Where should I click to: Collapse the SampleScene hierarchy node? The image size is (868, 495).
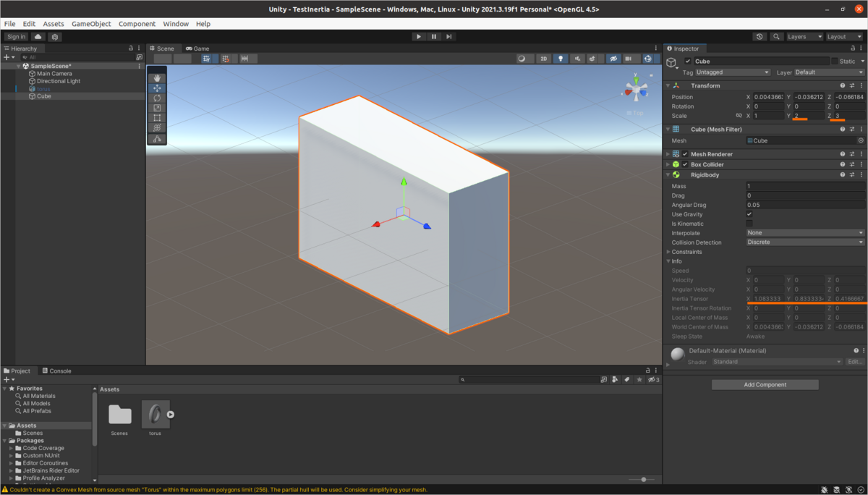click(x=18, y=66)
